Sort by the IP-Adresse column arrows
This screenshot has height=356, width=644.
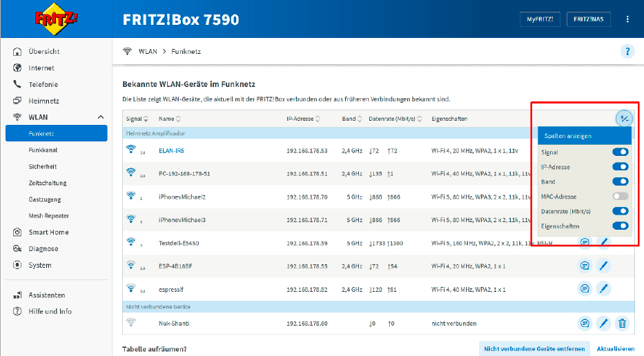click(318, 119)
